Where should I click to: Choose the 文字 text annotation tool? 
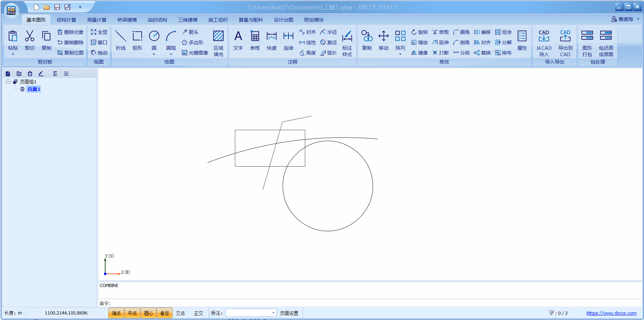coord(238,40)
